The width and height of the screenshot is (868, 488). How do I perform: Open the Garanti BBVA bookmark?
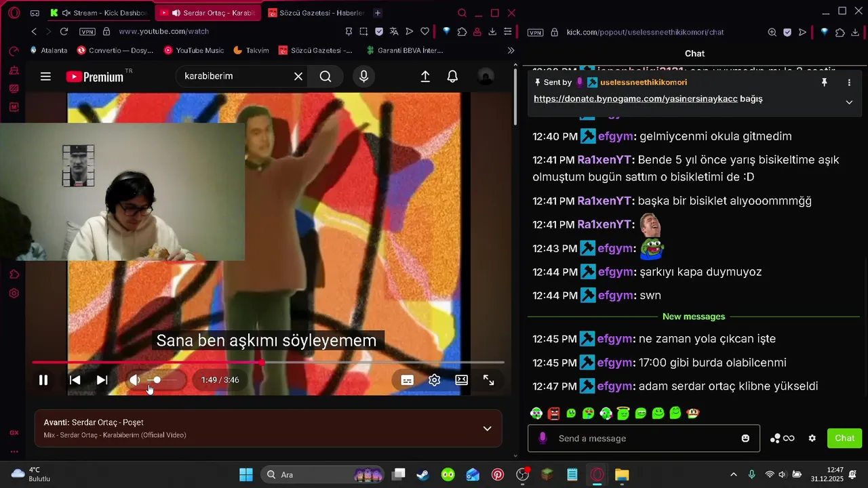pyautogui.click(x=404, y=50)
